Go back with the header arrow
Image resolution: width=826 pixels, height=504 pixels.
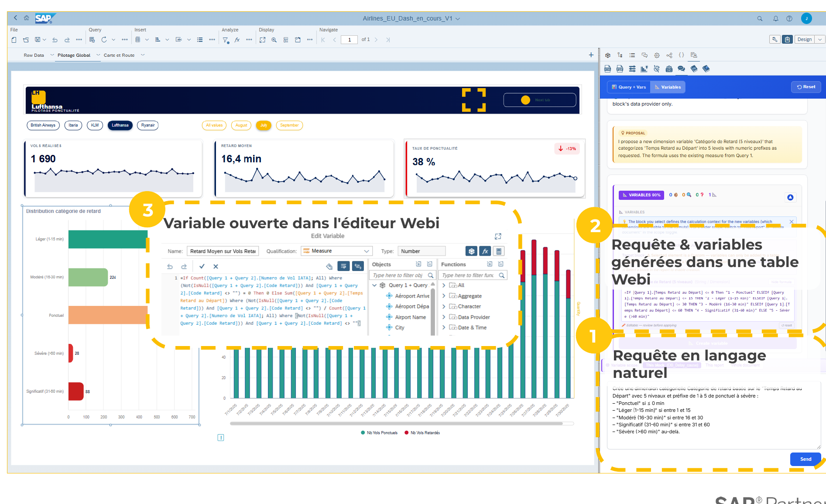[x=15, y=18]
